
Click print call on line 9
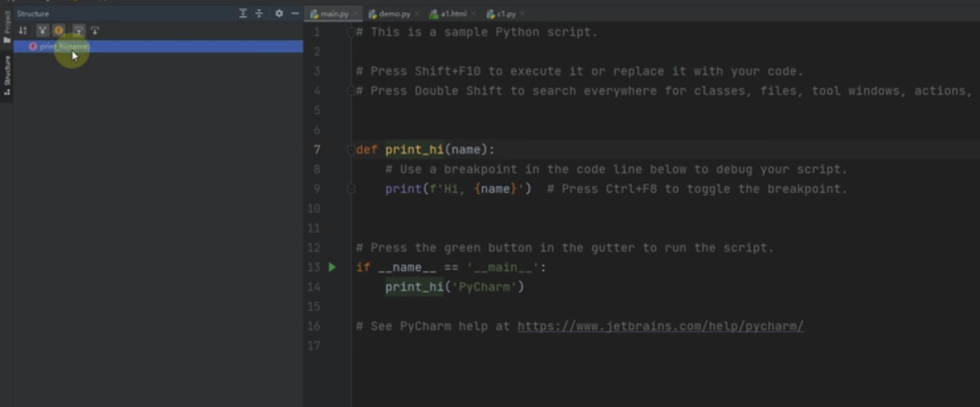click(x=403, y=189)
